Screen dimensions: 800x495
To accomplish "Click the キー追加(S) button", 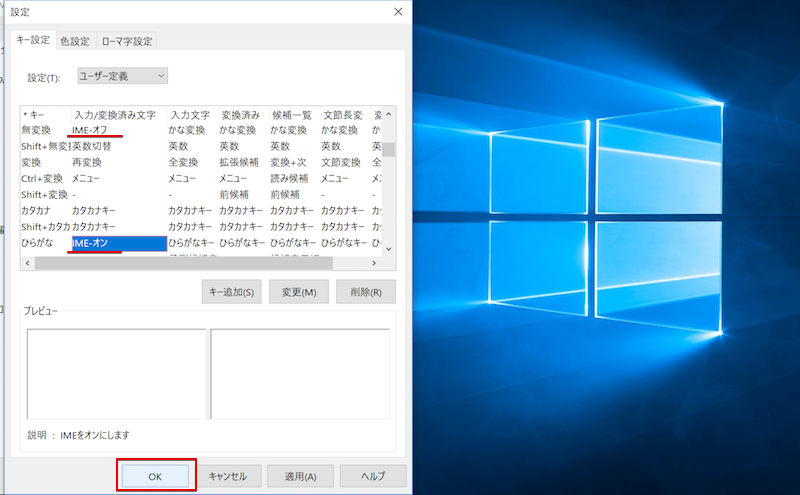I will coord(231,292).
